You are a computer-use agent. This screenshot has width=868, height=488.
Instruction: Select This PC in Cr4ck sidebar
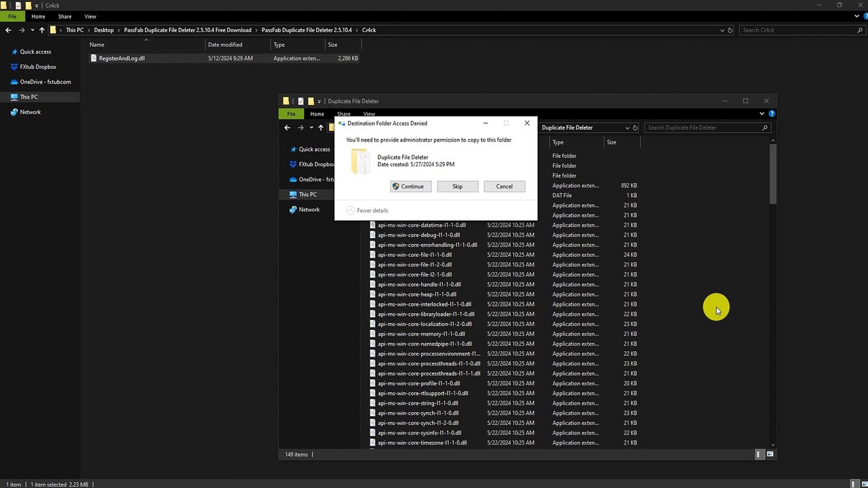click(x=29, y=97)
